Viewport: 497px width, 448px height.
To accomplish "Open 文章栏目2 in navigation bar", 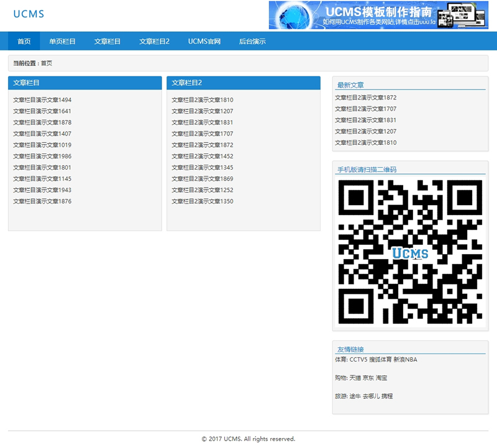I will (x=154, y=41).
